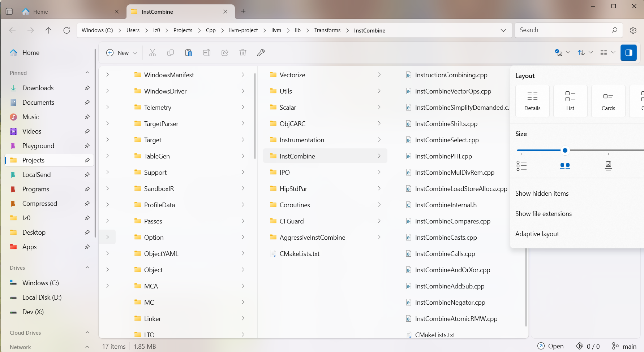Toggle the preview pane button
The image size is (644, 352).
(629, 53)
